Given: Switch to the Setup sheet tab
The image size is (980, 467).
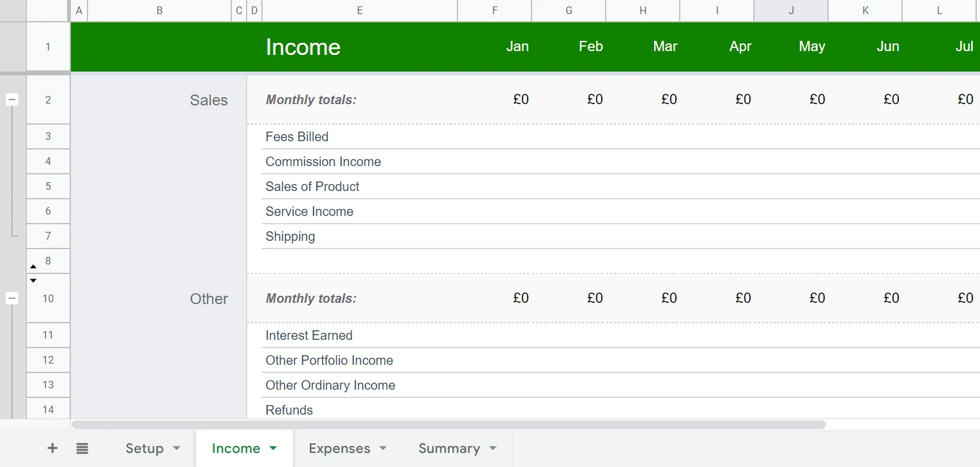Looking at the screenshot, I should coord(144,448).
